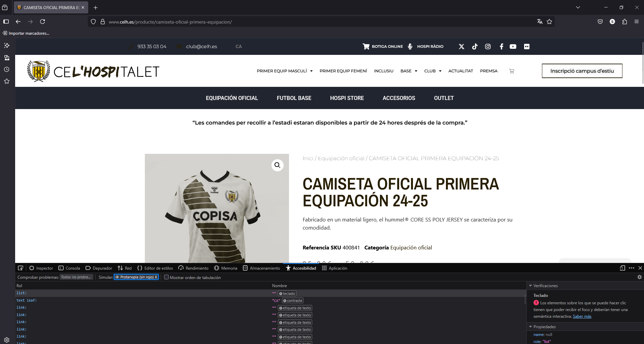
Task: Click the 'Inscripció campus d'estiu' button
Action: click(x=582, y=71)
